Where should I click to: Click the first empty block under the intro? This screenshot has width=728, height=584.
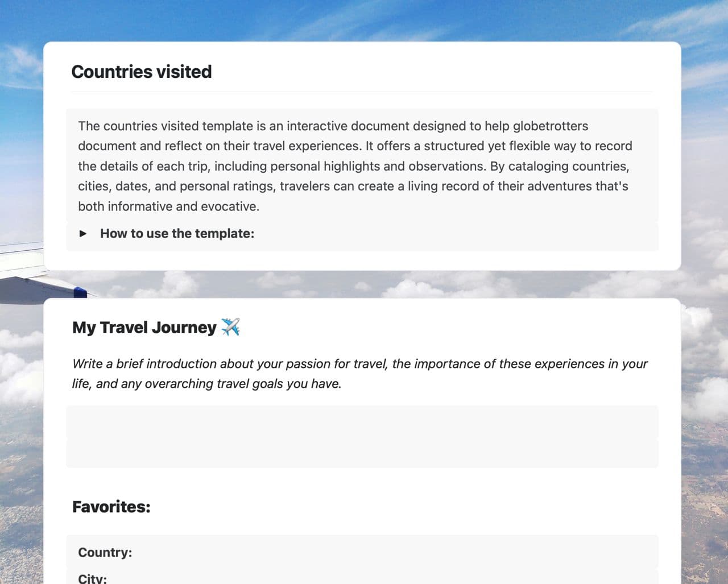[362, 421]
